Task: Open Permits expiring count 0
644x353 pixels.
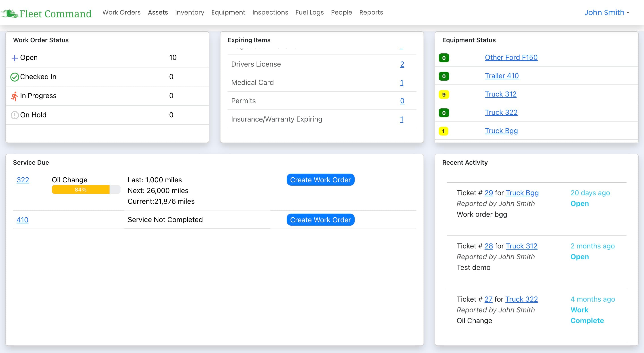Action: tap(402, 101)
